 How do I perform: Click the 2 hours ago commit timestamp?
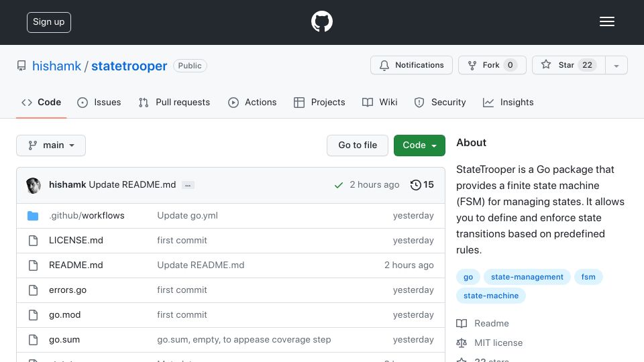[x=374, y=185]
